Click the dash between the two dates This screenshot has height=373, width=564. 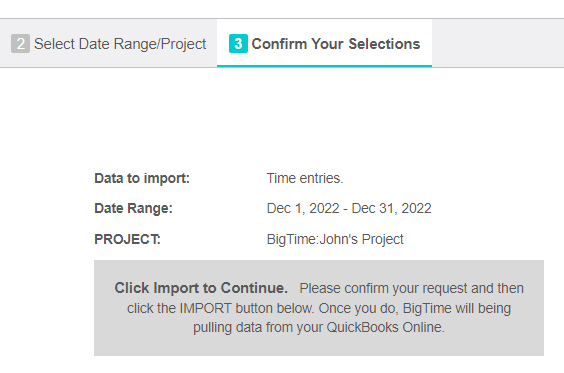345,209
